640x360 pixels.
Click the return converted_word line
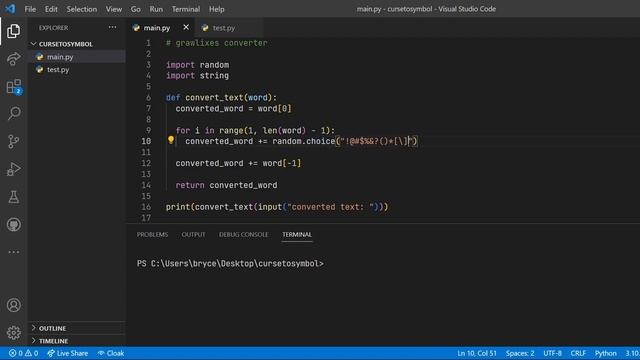(226, 185)
